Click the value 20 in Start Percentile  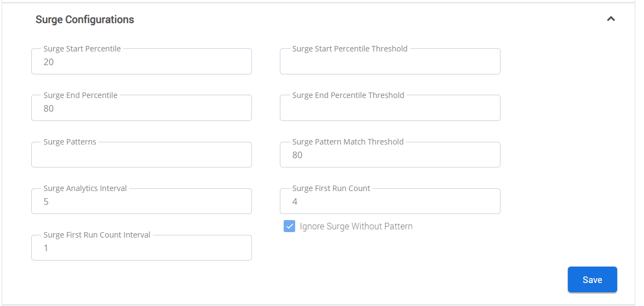coord(48,62)
